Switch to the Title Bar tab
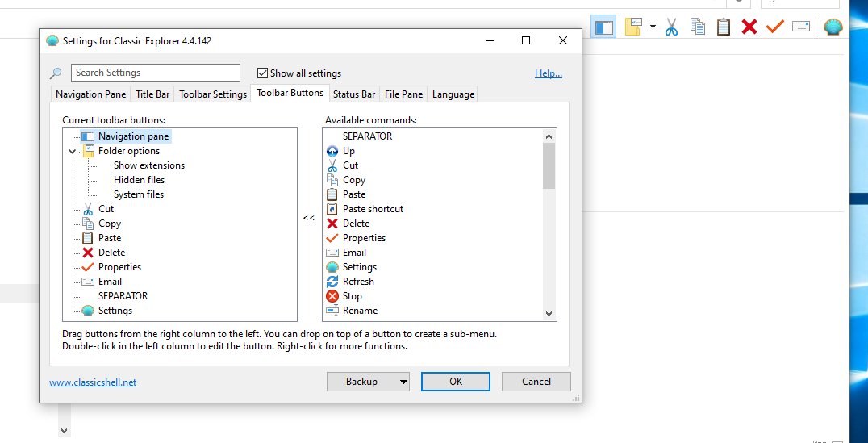 [x=152, y=94]
